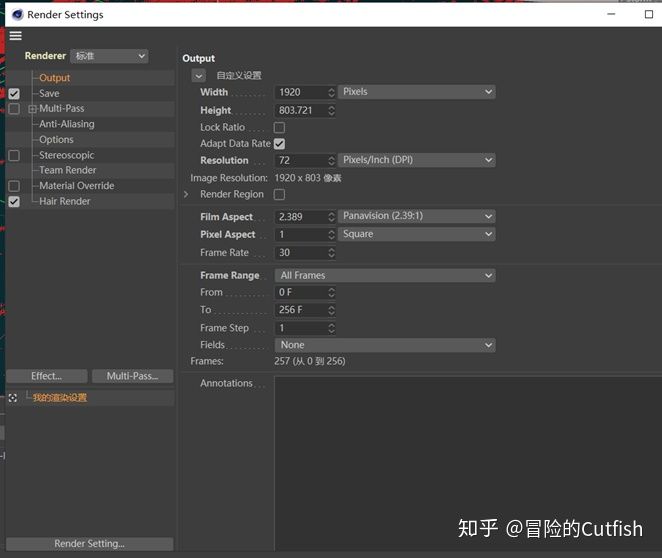Viewport: 662px width, 558px height.
Task: Expand the Render Region section arrow
Action: tap(186, 194)
